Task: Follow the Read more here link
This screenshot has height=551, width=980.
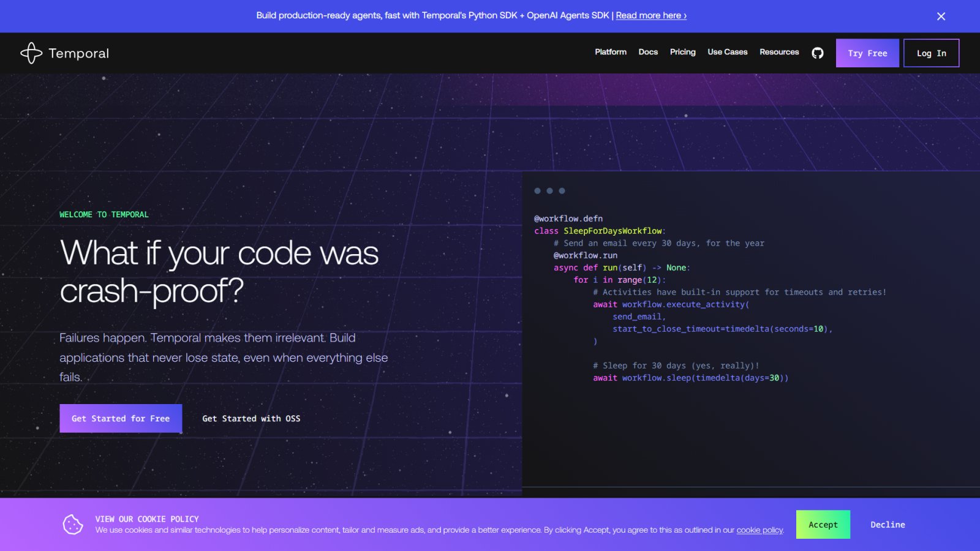Action: [x=651, y=15]
